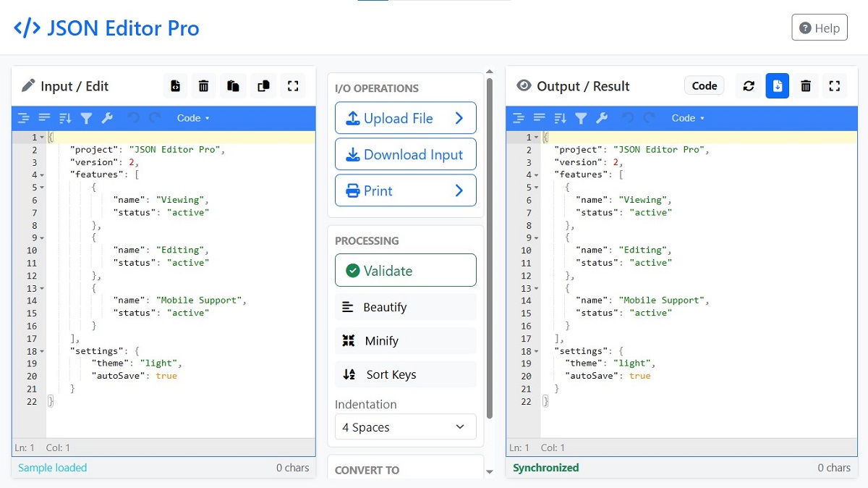Screen dimensions: 868x488
Task: Undo the last edit in the Input editor
Action: pyautogui.click(x=134, y=118)
